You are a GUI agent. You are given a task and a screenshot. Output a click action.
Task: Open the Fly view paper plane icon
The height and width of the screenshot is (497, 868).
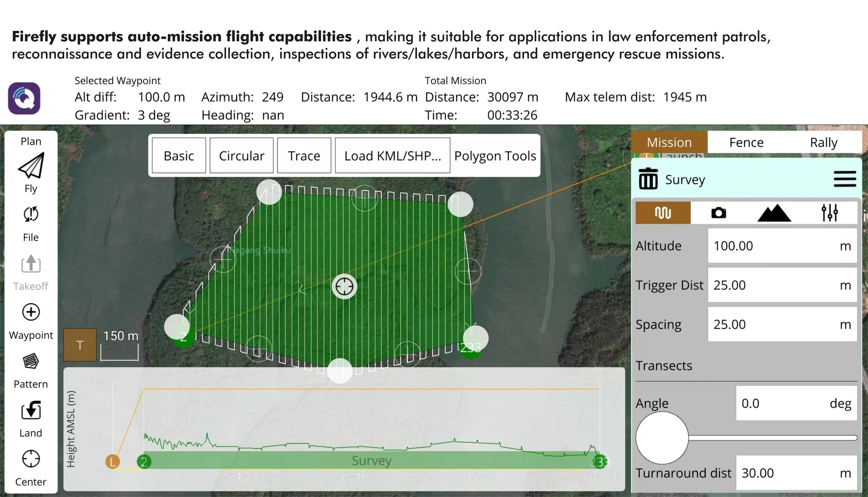31,166
